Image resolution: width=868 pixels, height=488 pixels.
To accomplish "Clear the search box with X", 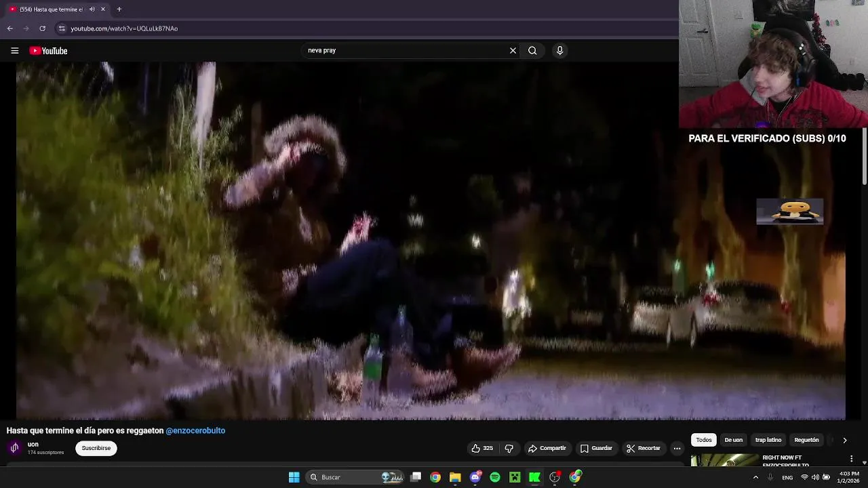I will click(x=513, y=50).
